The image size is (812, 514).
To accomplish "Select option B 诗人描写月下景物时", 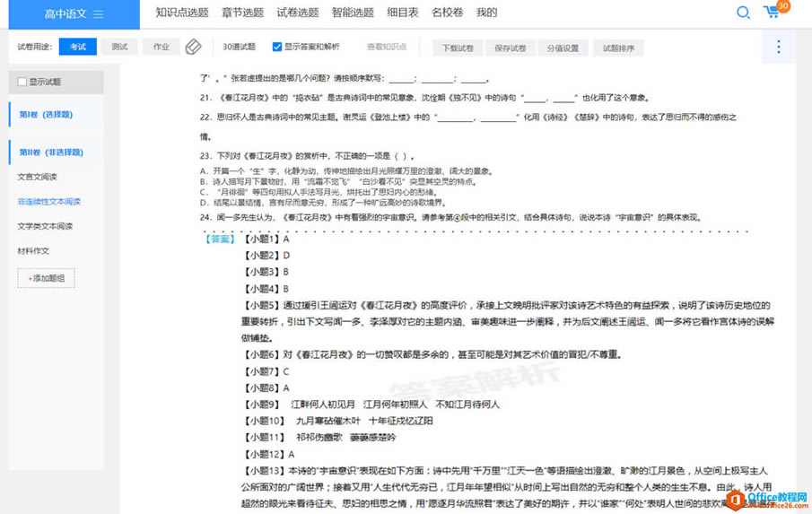I will 338,182.
